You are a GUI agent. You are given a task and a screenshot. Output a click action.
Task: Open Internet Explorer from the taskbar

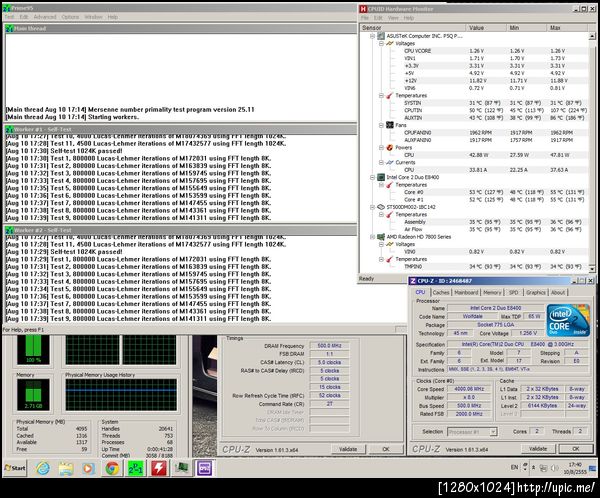tap(43, 468)
